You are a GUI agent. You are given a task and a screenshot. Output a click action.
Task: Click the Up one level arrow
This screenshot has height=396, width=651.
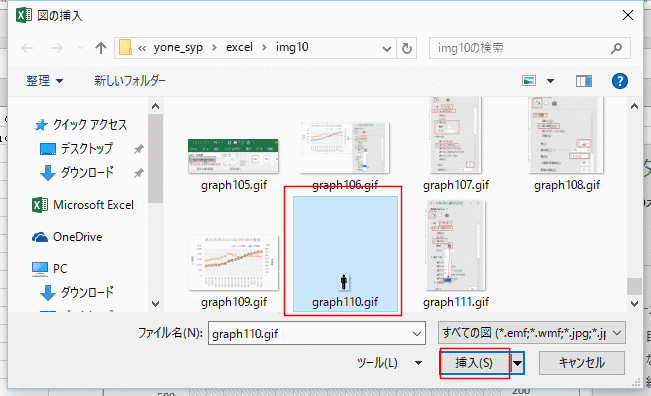(x=100, y=48)
